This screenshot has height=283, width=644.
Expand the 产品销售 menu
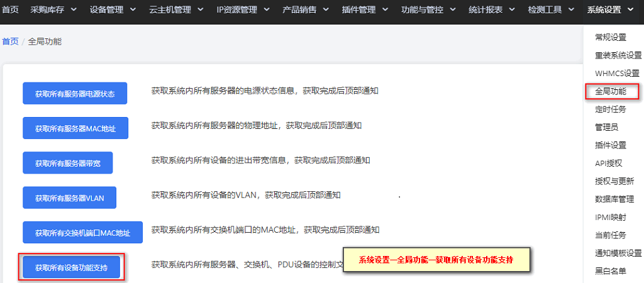pos(306,10)
